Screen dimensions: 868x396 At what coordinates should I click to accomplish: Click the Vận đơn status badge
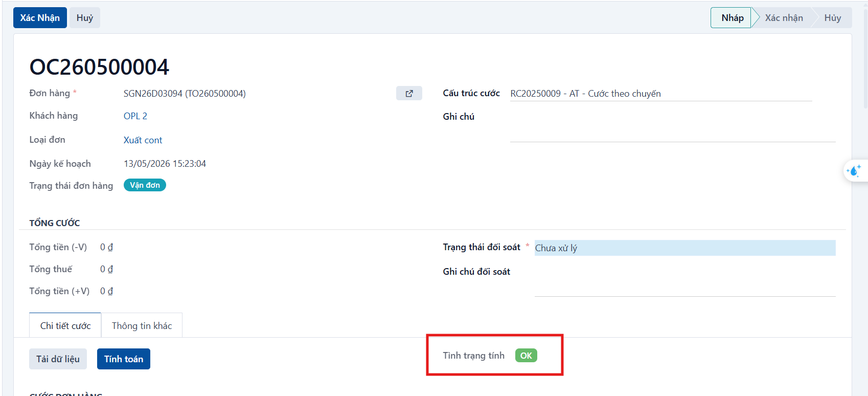(145, 185)
